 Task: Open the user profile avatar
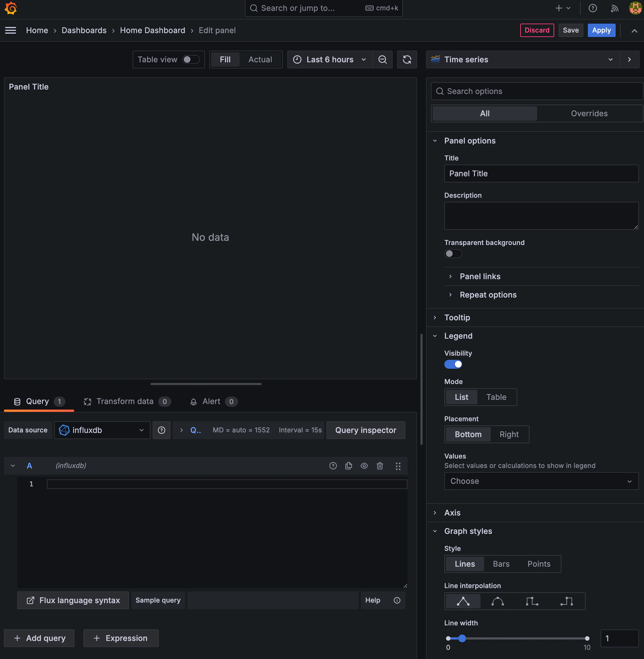coord(635,8)
